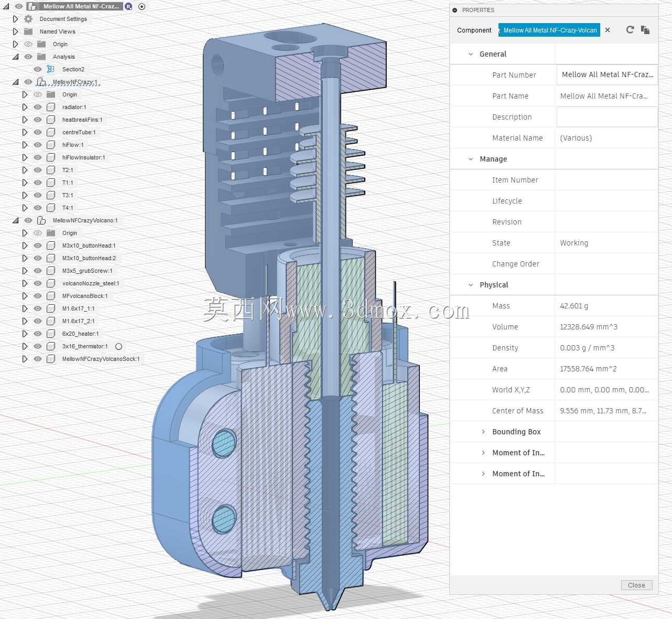This screenshot has width=672, height=619.
Task: Toggle visibility of volcanoNozzle_steel:1
Action: tap(38, 283)
